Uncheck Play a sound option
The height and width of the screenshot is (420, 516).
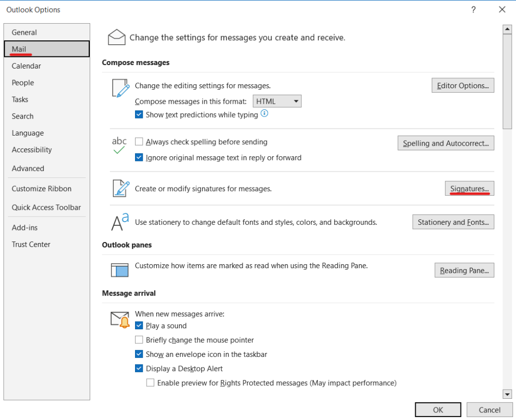140,326
